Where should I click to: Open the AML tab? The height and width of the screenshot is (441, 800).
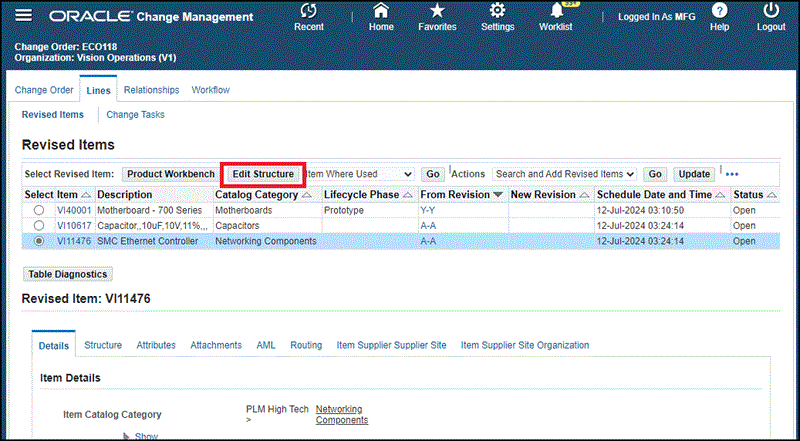click(x=266, y=345)
